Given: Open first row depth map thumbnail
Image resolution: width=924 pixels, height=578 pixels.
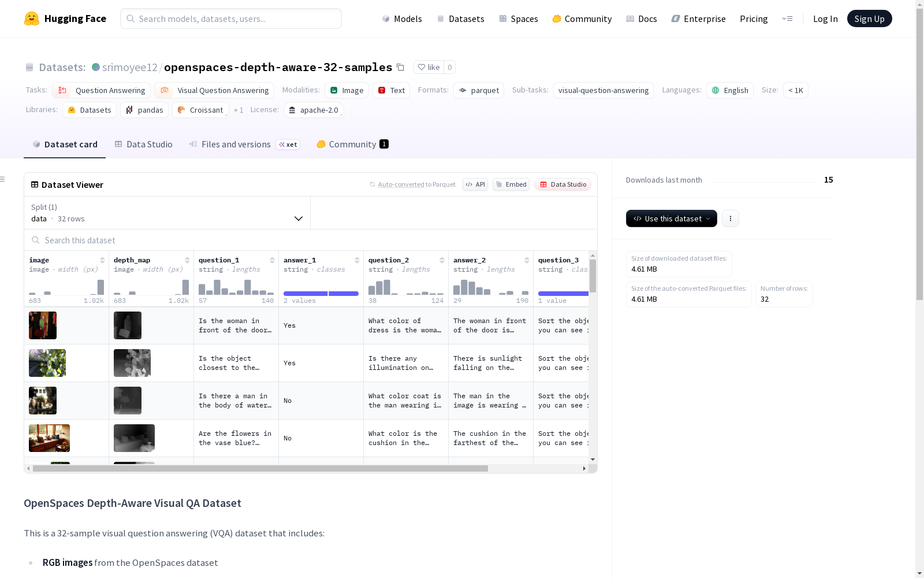Looking at the screenshot, I should coord(128,325).
